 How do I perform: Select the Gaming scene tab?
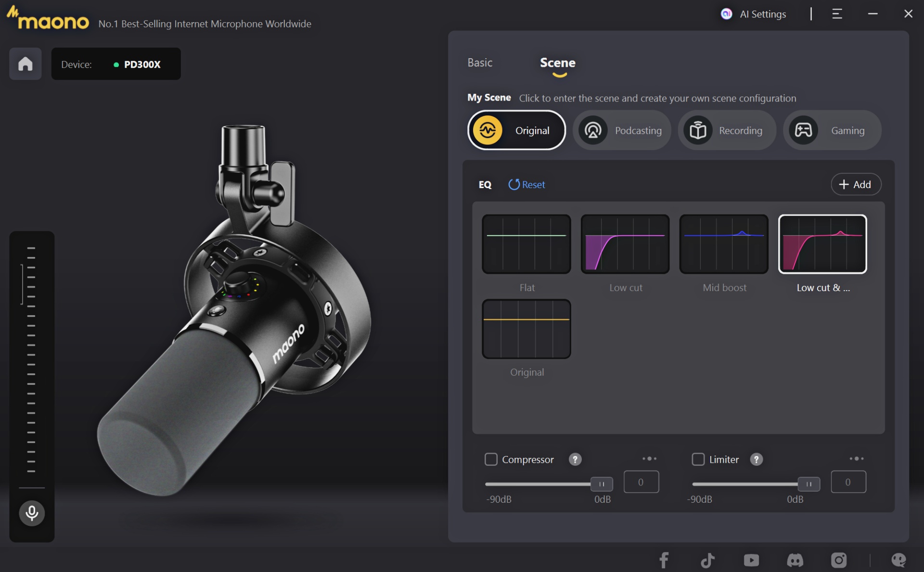(832, 130)
